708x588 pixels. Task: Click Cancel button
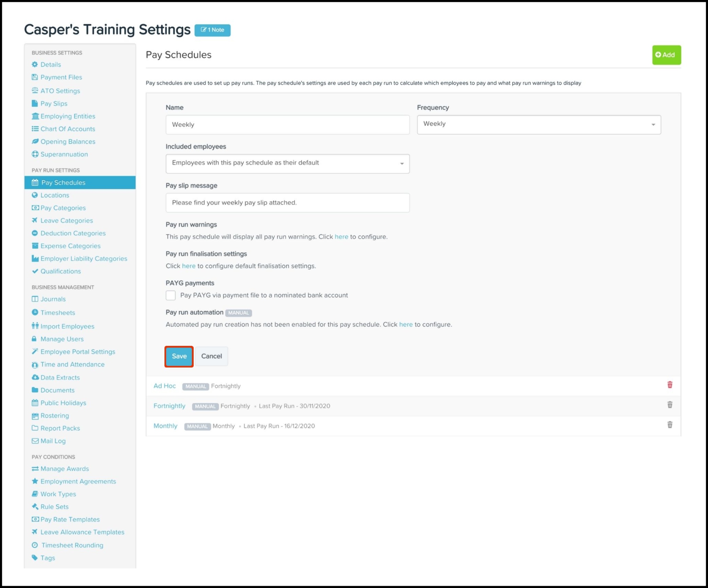click(212, 356)
